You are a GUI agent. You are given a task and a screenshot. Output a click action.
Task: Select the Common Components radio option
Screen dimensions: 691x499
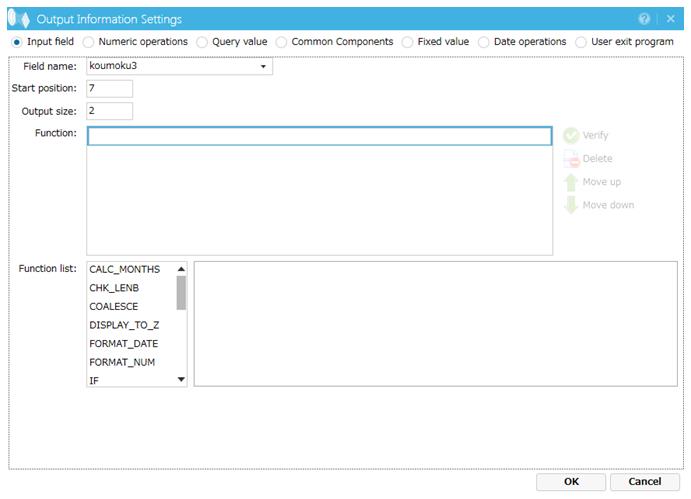click(x=282, y=42)
